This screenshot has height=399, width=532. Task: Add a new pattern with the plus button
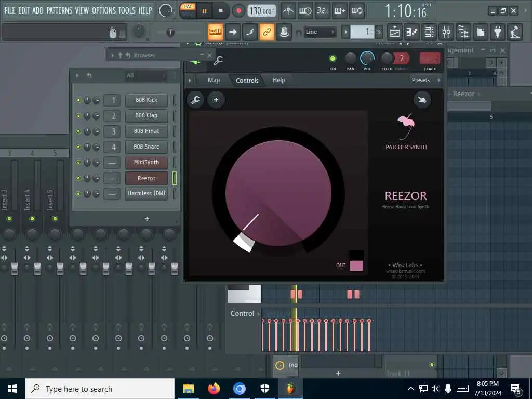379,32
